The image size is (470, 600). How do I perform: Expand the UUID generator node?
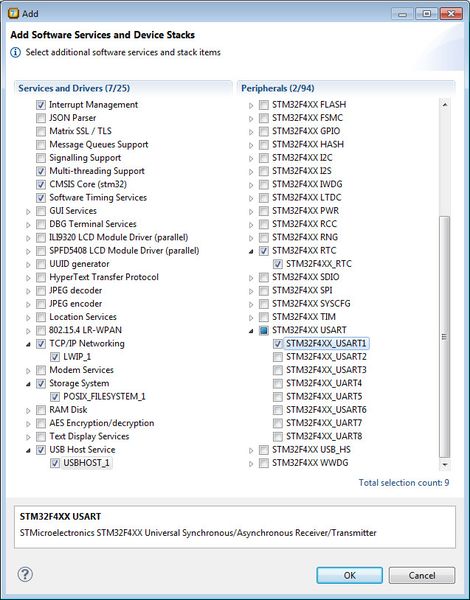click(28, 264)
